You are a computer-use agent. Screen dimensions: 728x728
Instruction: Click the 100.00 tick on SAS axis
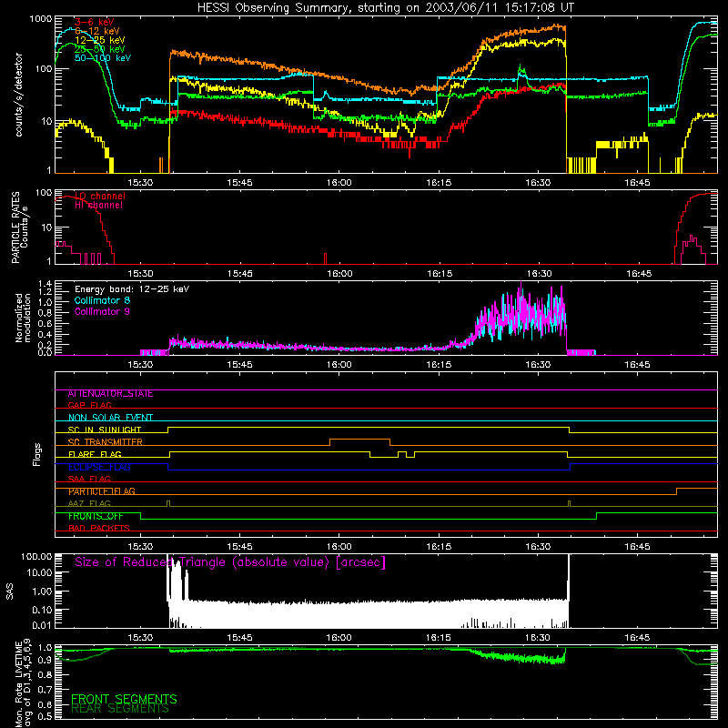coord(36,556)
